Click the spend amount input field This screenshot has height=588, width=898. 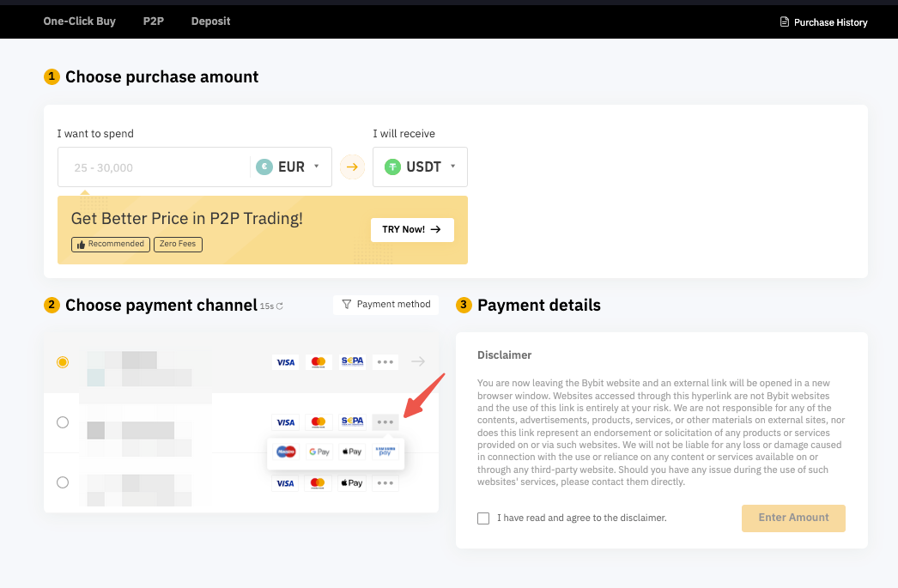point(155,167)
